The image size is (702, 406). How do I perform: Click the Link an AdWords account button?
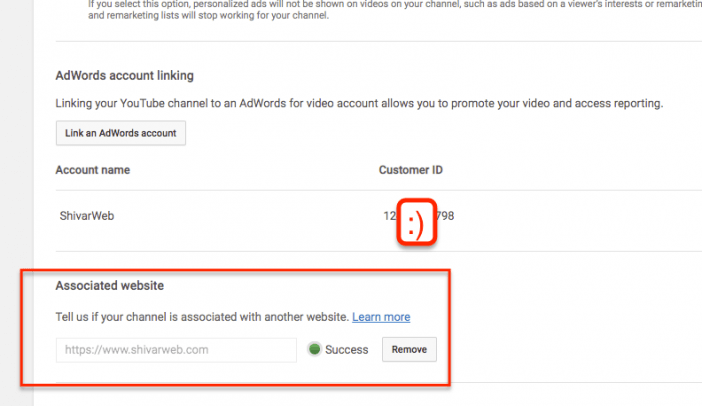point(121,133)
